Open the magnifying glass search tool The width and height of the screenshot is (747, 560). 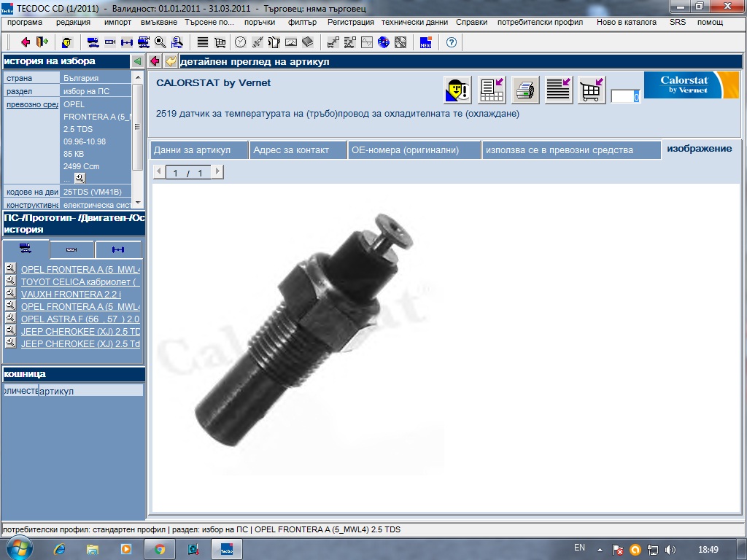pos(160,42)
